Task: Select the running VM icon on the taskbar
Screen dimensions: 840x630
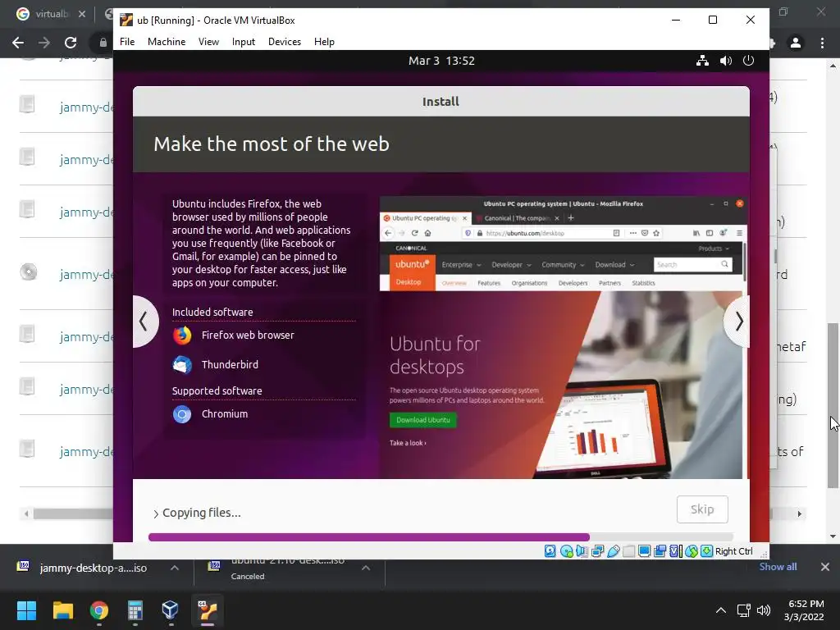Action: 208,610
